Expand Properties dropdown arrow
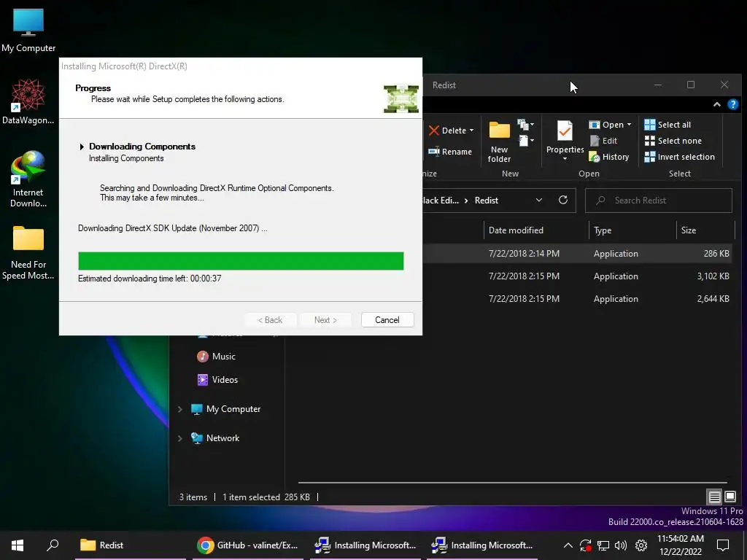 coord(565,159)
